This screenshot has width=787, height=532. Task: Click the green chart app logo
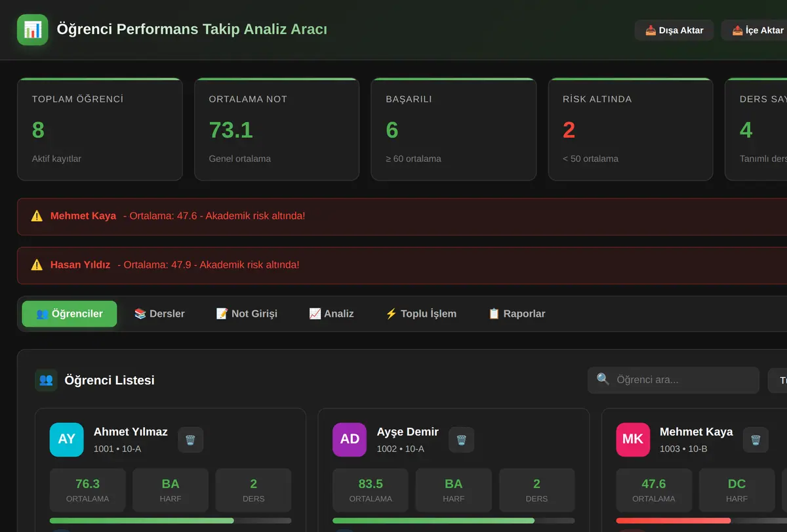coord(33,30)
